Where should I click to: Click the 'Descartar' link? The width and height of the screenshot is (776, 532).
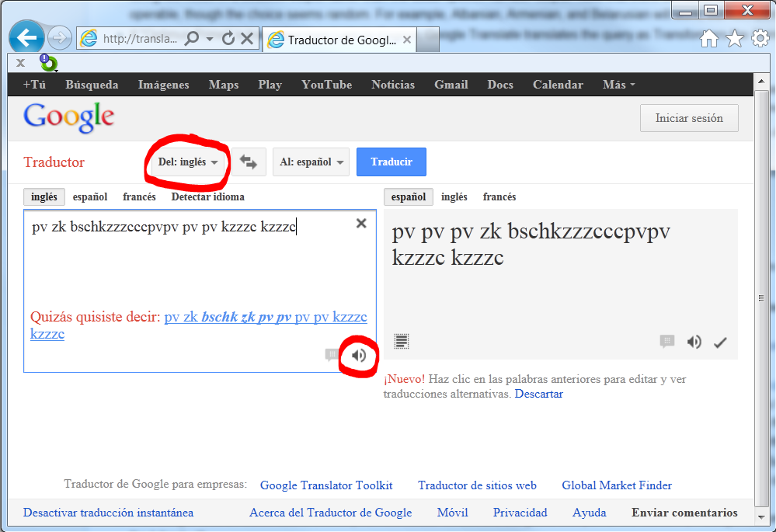538,394
